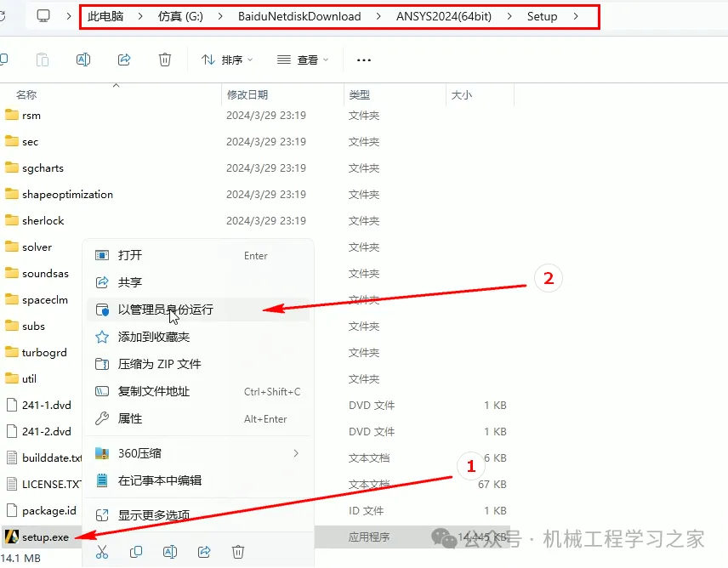728x568 pixels.
Task: Choose 压缩为 ZIP 文件 in the context menu
Action: pyautogui.click(x=198, y=364)
